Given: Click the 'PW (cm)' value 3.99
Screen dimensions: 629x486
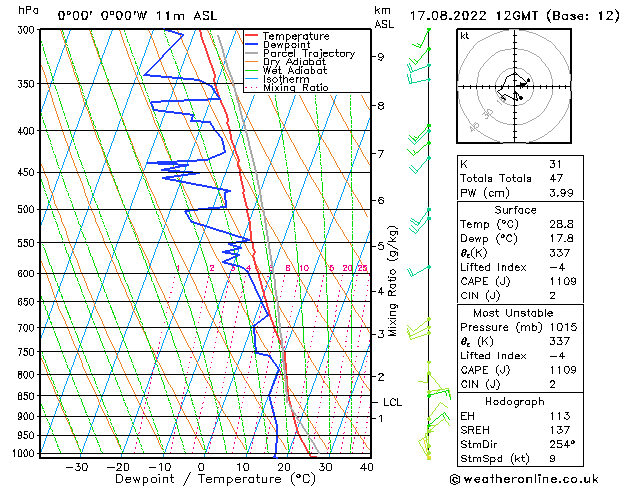Looking at the screenshot, I should [x=561, y=193].
